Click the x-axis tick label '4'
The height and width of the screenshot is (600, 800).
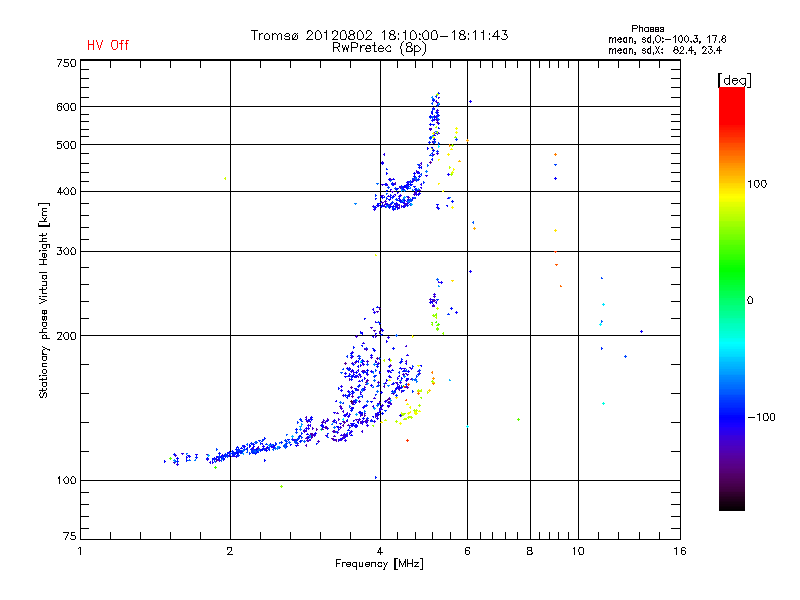click(380, 551)
